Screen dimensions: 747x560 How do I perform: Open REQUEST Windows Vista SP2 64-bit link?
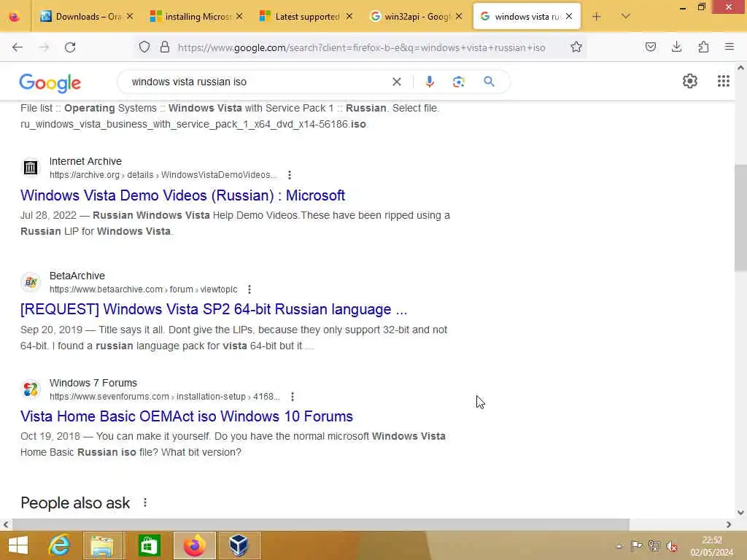(x=214, y=309)
